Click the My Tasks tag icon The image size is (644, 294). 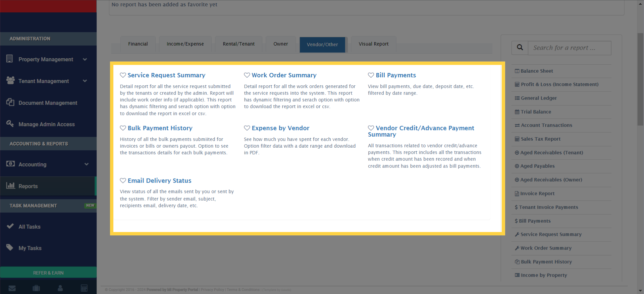tap(10, 247)
